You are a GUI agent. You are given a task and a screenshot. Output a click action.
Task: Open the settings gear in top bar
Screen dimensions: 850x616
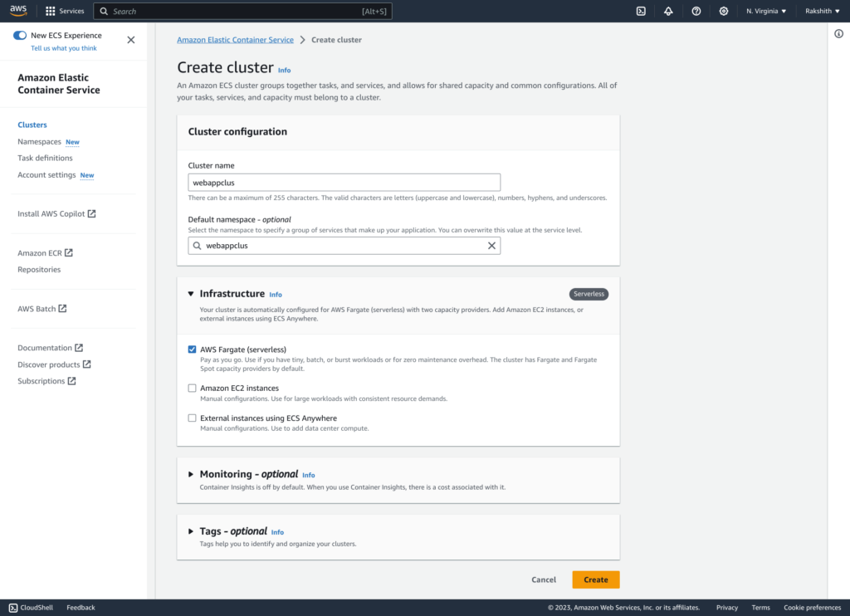click(x=723, y=11)
